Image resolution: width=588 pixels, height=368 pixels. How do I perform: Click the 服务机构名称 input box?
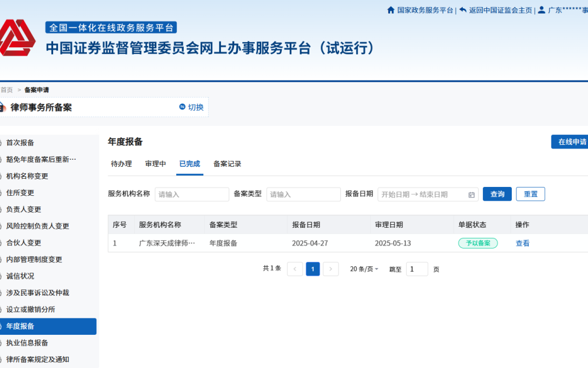tap(191, 194)
